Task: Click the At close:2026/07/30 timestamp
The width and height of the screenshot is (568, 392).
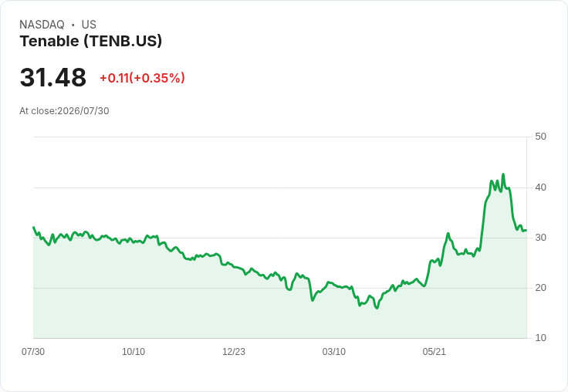Action: [x=64, y=111]
